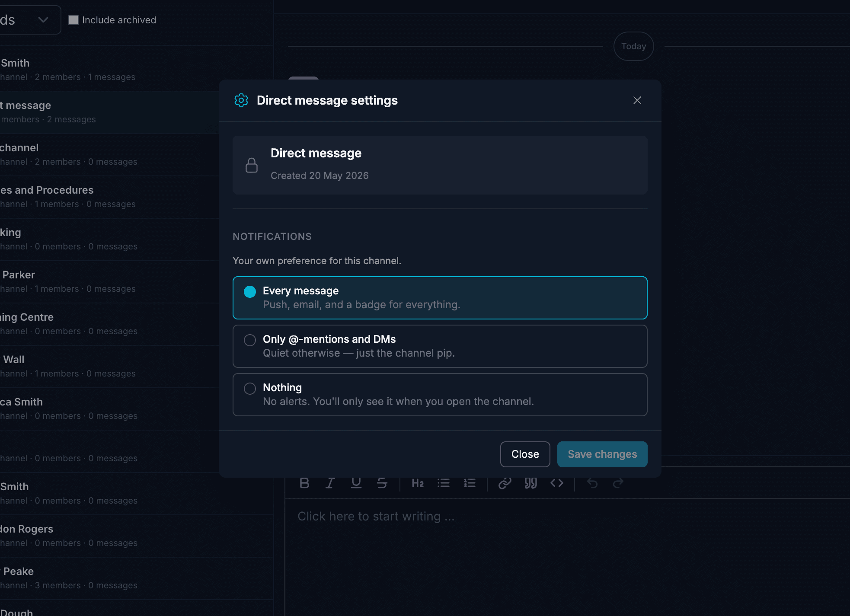
Task: Click the 'Created 20 May 2026' text
Action: point(320,176)
